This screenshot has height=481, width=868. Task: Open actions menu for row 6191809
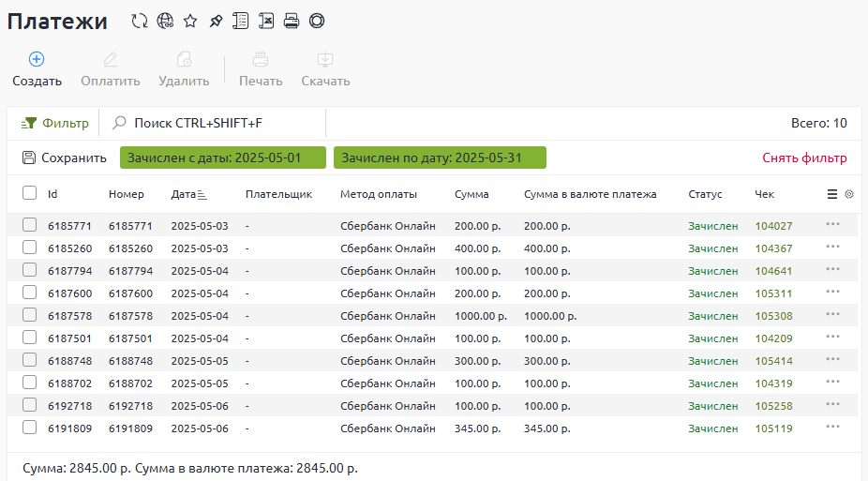coord(832,427)
